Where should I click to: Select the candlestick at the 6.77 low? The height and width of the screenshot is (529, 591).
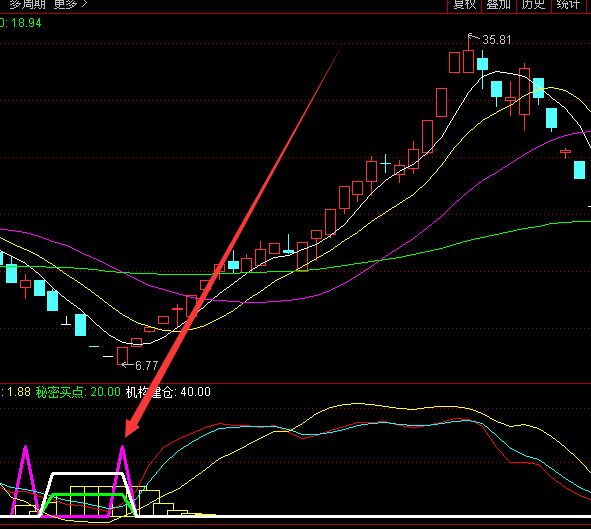[x=122, y=356]
